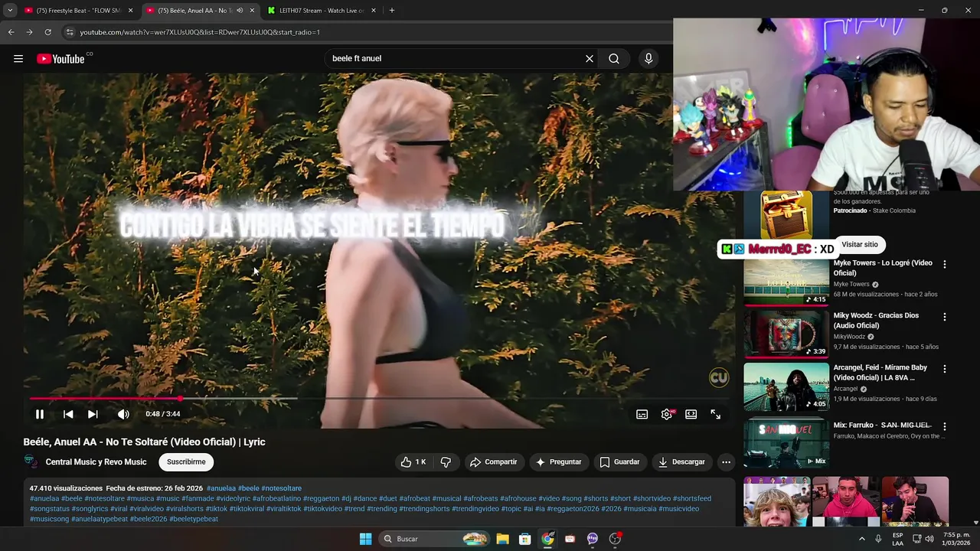980x551 pixels.
Task: Open the Windows Start menu
Action: pos(366,539)
